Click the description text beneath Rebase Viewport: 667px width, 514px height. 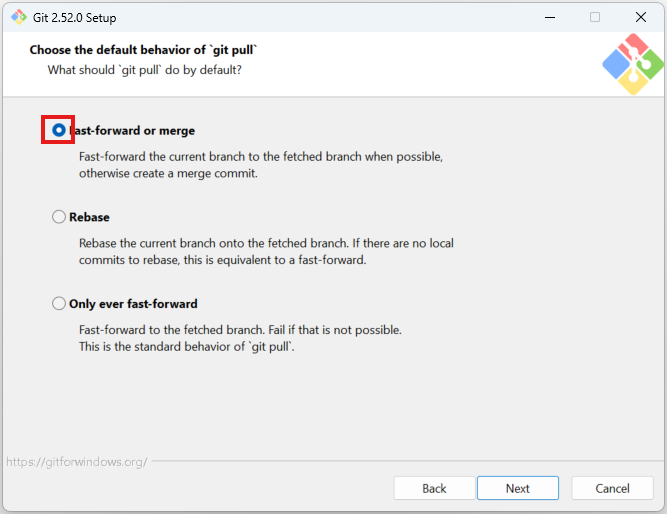pyautogui.click(x=266, y=252)
